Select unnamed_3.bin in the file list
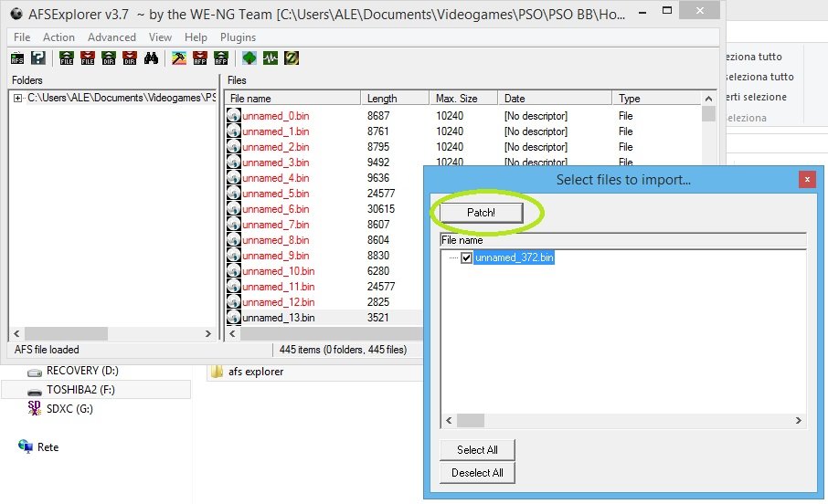The image size is (828, 504). 276,162
